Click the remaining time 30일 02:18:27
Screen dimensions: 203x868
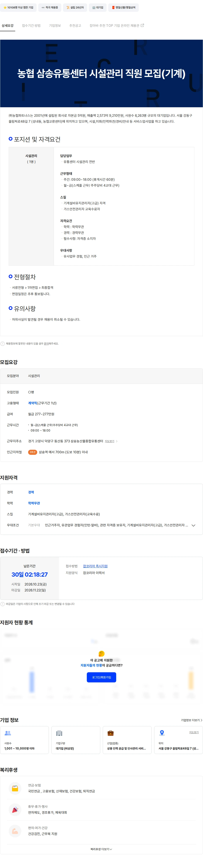click(x=30, y=575)
